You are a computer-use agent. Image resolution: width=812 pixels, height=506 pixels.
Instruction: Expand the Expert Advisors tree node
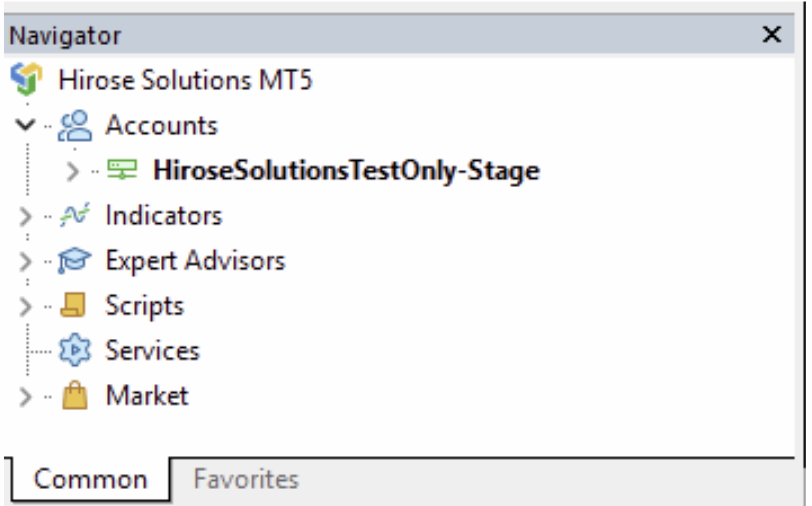pos(26,261)
